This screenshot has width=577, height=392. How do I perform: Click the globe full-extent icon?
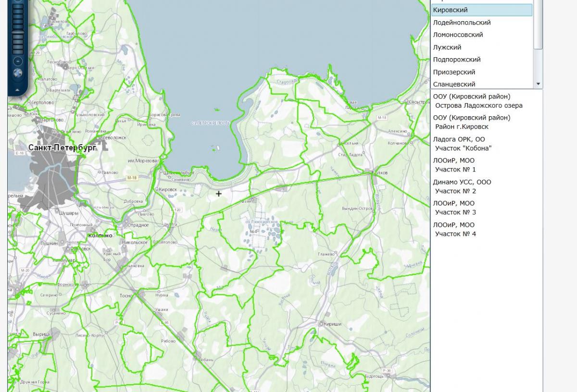18,73
